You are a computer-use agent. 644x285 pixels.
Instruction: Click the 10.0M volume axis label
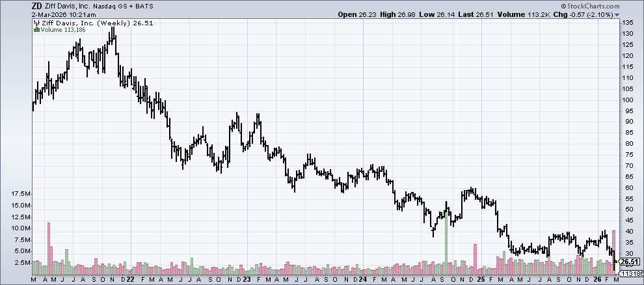(x=22, y=228)
